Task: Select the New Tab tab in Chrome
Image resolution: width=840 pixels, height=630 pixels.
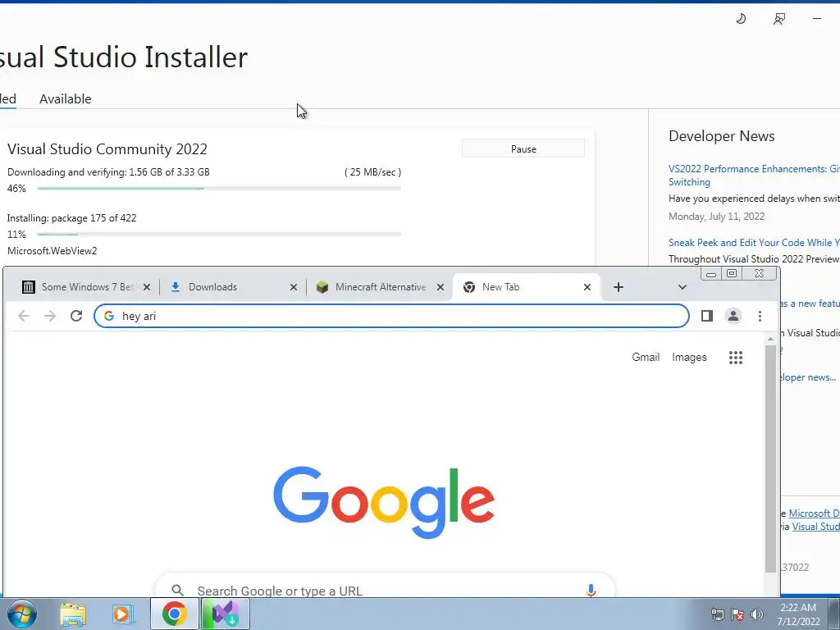Action: (x=525, y=287)
